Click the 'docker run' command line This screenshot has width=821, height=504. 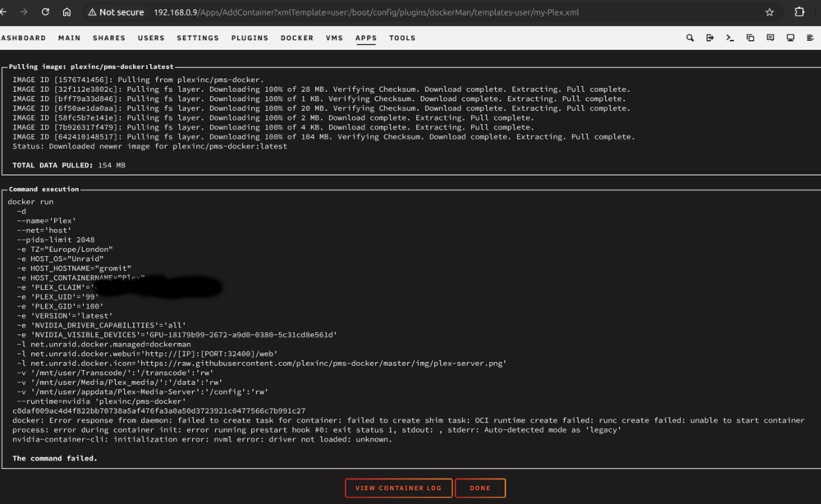click(x=30, y=202)
